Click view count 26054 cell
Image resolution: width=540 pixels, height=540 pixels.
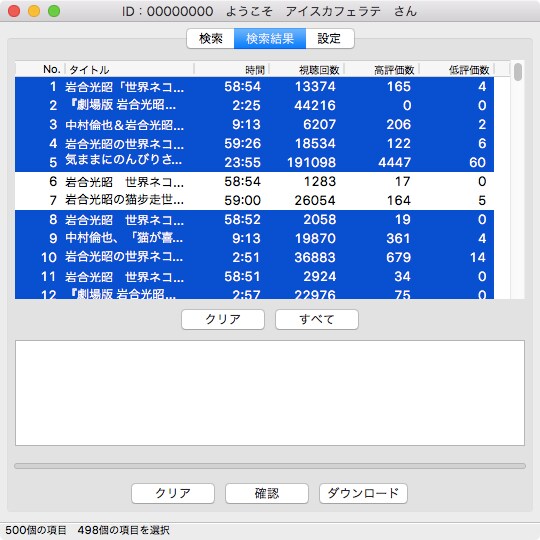(315, 200)
